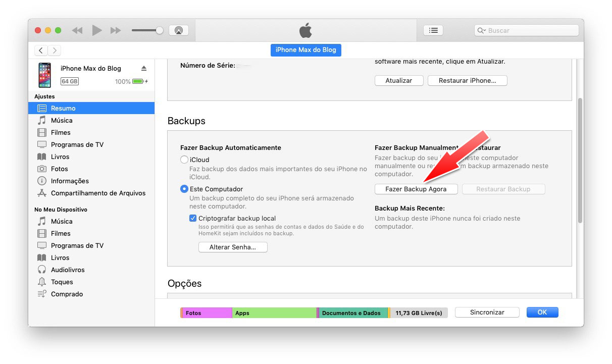Click the Sincronizar button
The width and height of the screenshot is (612, 364).
click(x=487, y=313)
